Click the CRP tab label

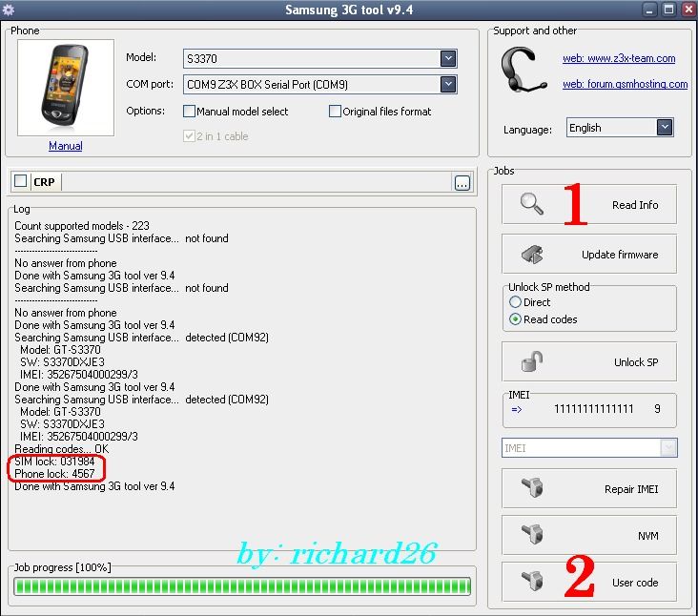pos(45,182)
